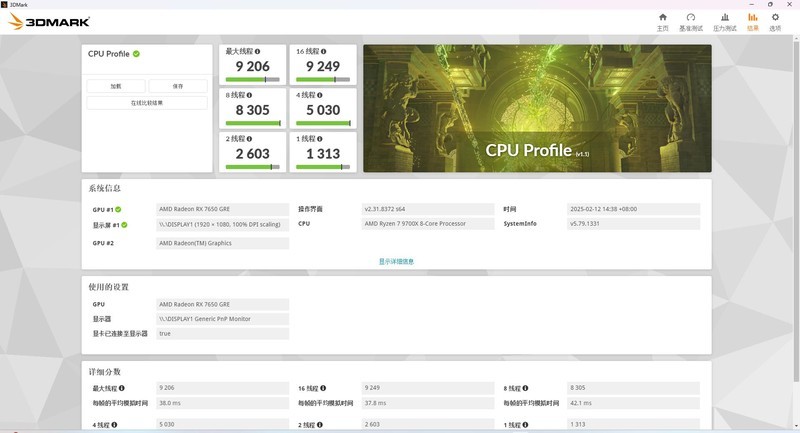Click green check icon next to 显示屏 #1

pyautogui.click(x=124, y=225)
